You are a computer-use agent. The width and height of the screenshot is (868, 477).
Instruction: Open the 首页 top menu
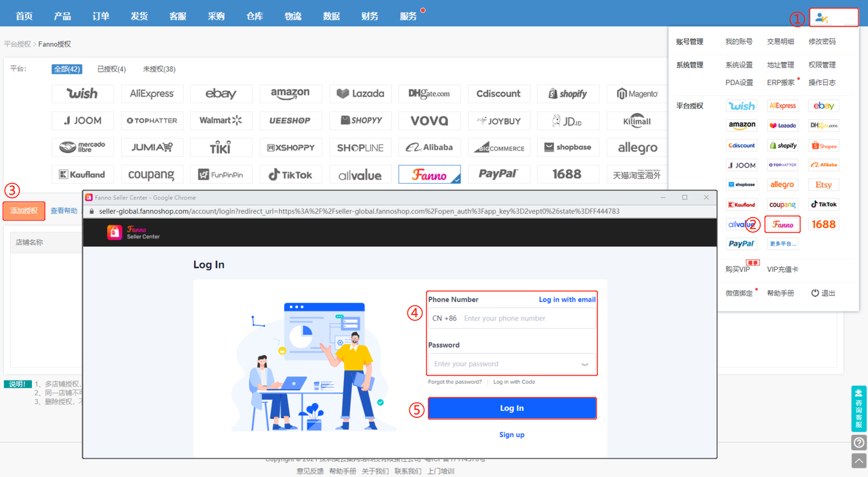pyautogui.click(x=24, y=16)
